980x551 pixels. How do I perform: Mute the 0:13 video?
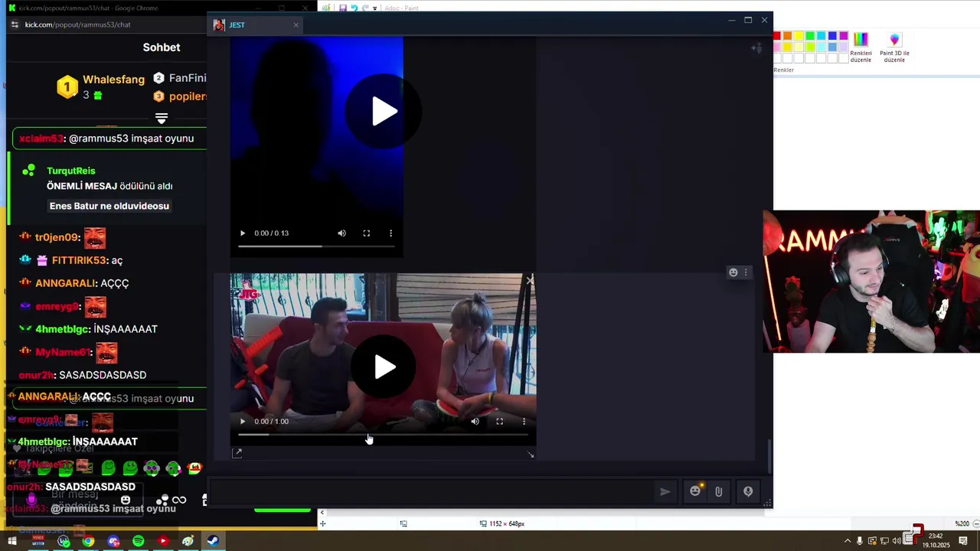click(x=342, y=233)
